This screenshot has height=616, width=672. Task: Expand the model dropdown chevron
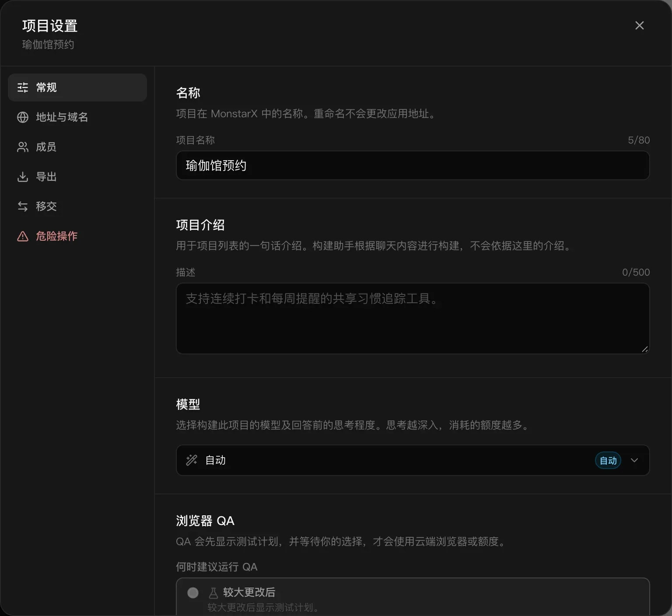[x=634, y=460]
